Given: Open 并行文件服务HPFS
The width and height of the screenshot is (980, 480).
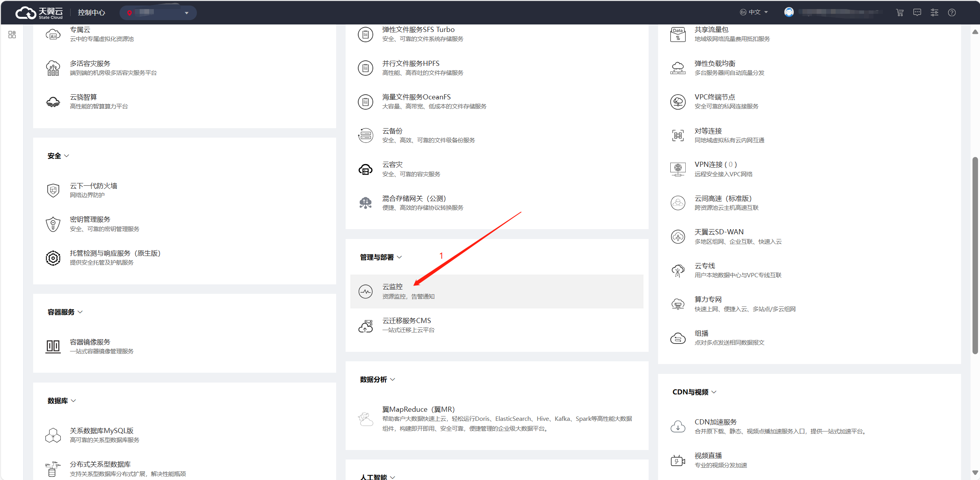Looking at the screenshot, I should [411, 64].
